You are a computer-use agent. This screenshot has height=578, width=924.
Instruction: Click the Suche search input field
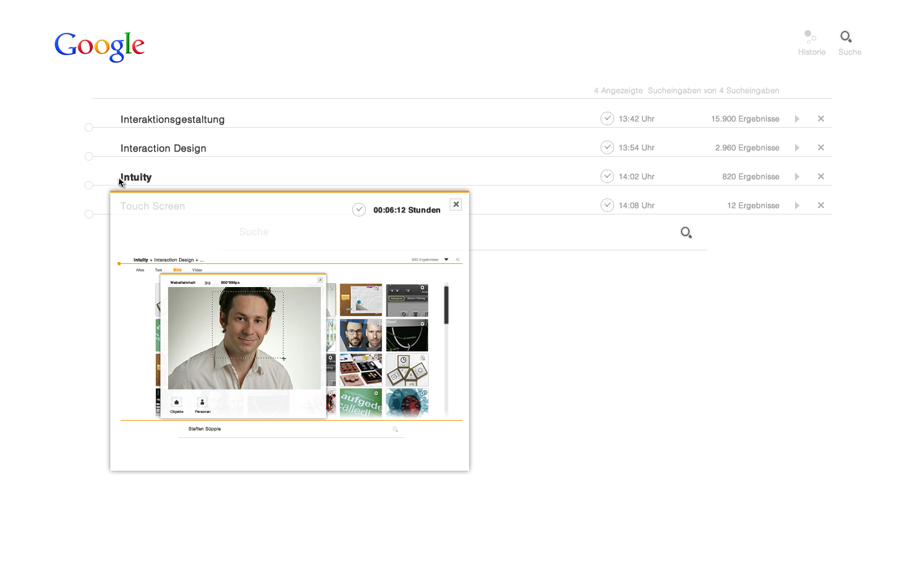462,232
